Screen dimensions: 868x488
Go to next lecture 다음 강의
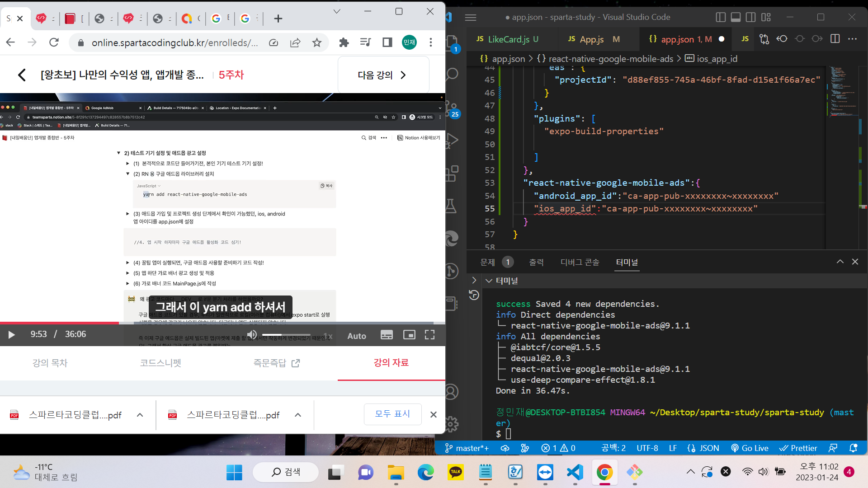click(383, 75)
